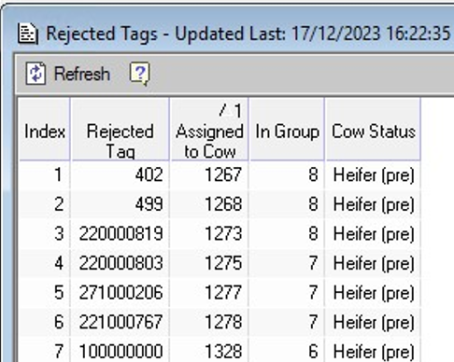This screenshot has height=362, width=454.
Task: Click assigned cow number 1275
Action: click(x=223, y=263)
